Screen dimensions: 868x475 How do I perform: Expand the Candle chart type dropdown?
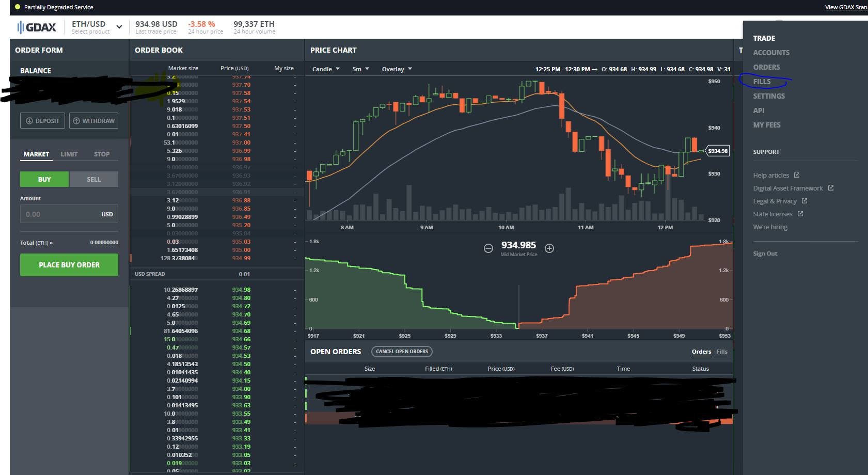point(326,69)
